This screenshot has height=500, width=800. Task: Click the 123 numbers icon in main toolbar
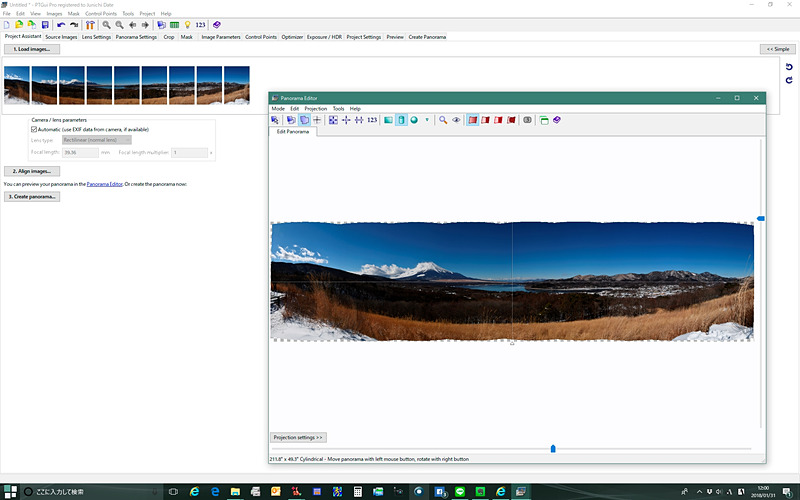coord(201,24)
